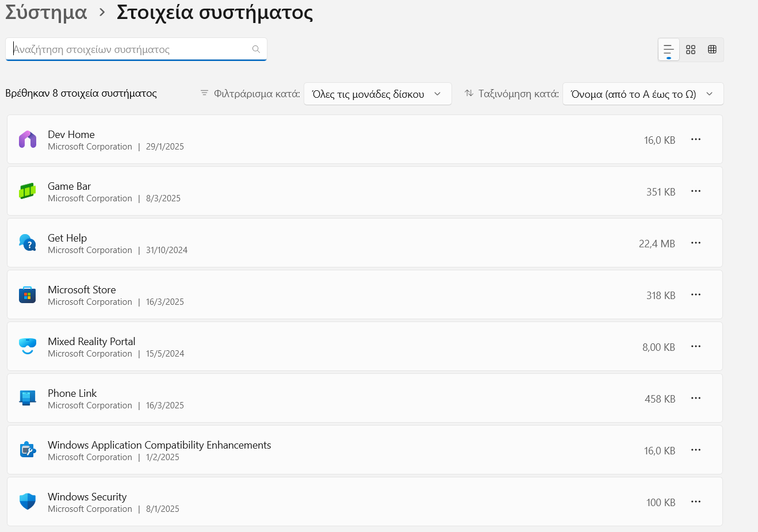
Task: Click the 16,0 KB size of Dev Home
Action: (x=660, y=140)
